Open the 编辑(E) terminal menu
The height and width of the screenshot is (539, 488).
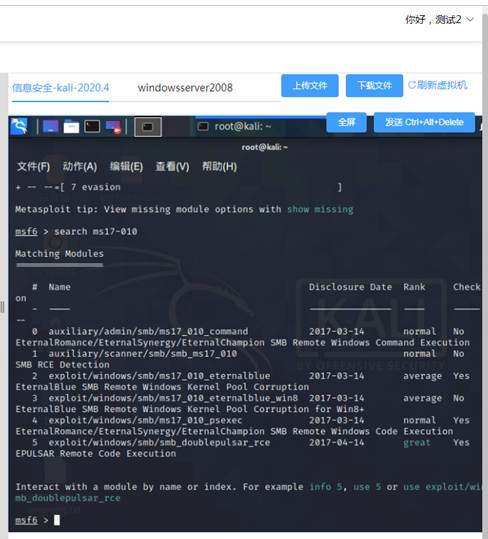point(126,167)
